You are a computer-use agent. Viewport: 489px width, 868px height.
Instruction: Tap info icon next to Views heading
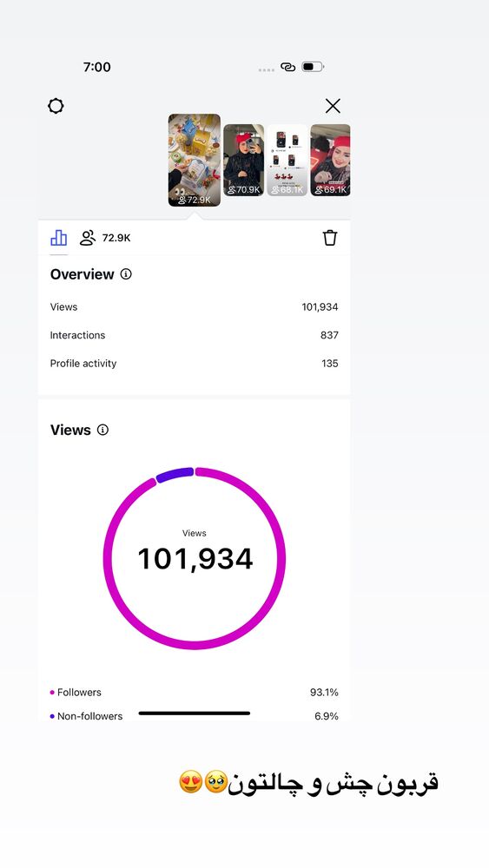click(103, 430)
